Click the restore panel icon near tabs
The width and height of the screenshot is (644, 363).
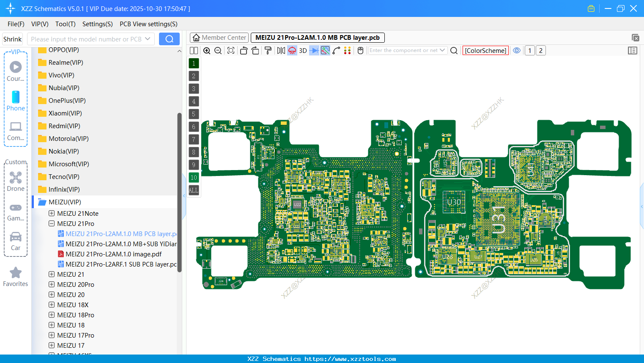(635, 38)
